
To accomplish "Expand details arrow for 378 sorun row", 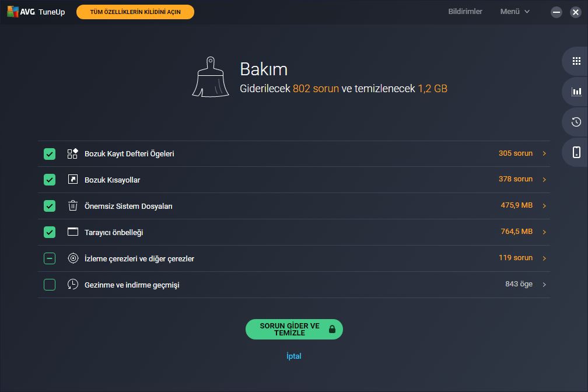I will coord(544,180).
